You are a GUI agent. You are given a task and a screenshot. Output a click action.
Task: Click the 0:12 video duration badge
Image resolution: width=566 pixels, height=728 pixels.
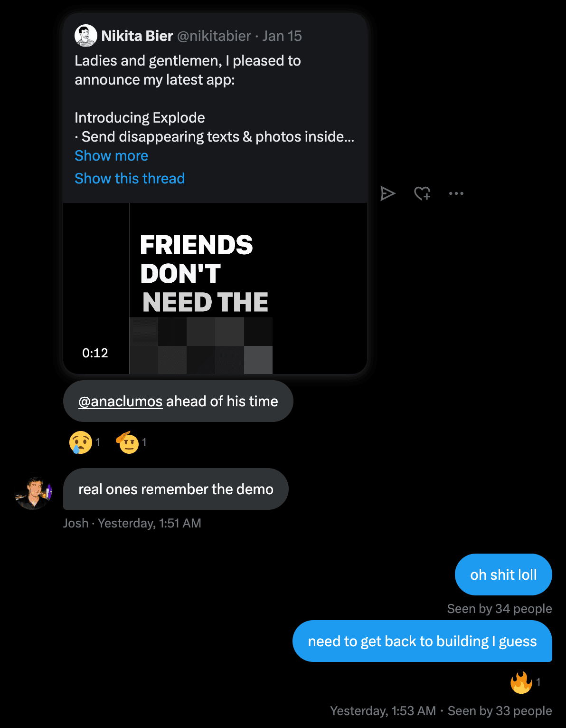pyautogui.click(x=95, y=353)
